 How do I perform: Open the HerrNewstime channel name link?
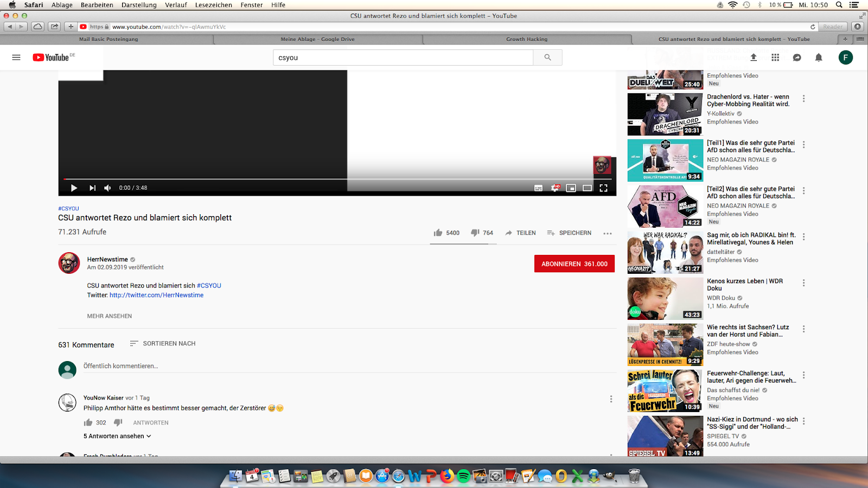coord(107,259)
